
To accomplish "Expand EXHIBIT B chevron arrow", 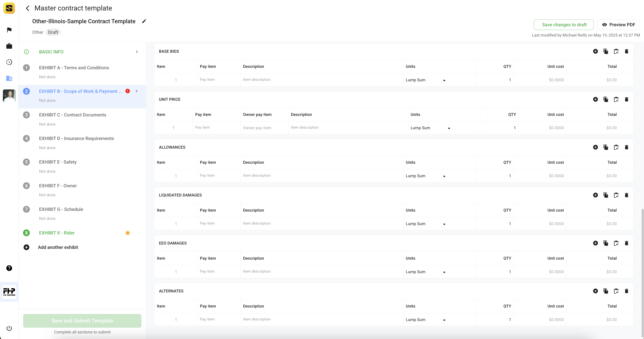I will [137, 91].
